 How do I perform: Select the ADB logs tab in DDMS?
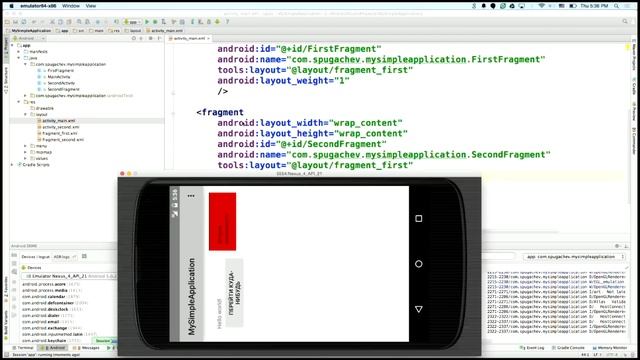pyautogui.click(x=64, y=257)
